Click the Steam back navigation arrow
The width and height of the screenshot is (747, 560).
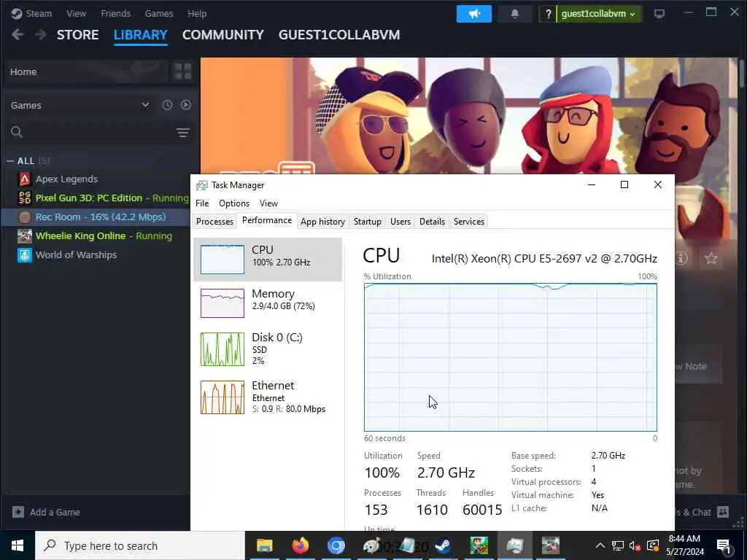[x=18, y=35]
